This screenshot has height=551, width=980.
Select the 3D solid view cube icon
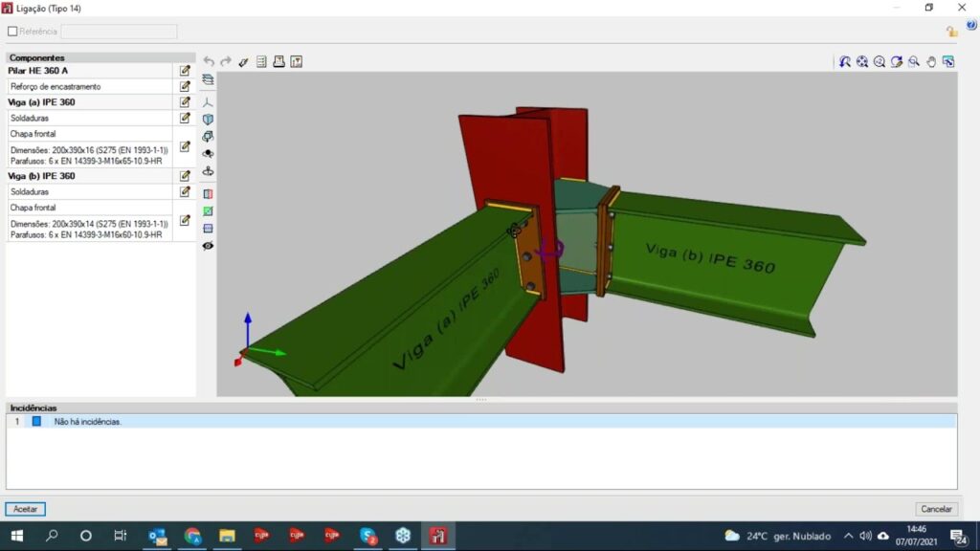click(208, 120)
